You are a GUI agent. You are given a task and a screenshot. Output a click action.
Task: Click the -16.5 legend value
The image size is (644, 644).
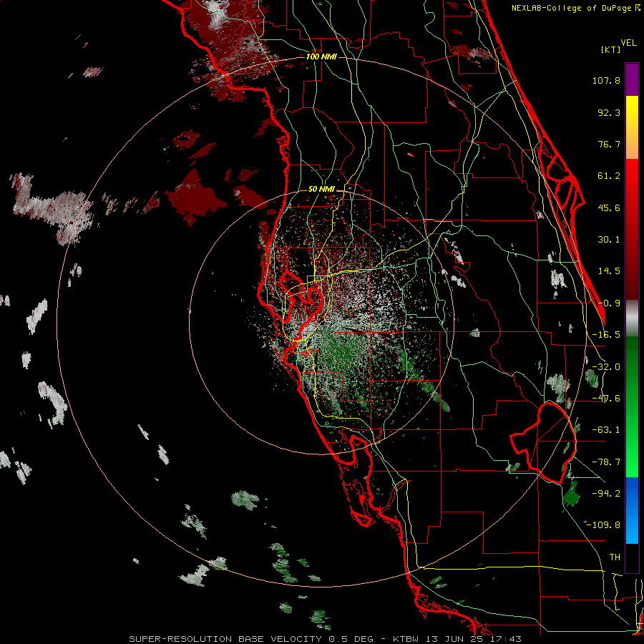[x=606, y=335]
